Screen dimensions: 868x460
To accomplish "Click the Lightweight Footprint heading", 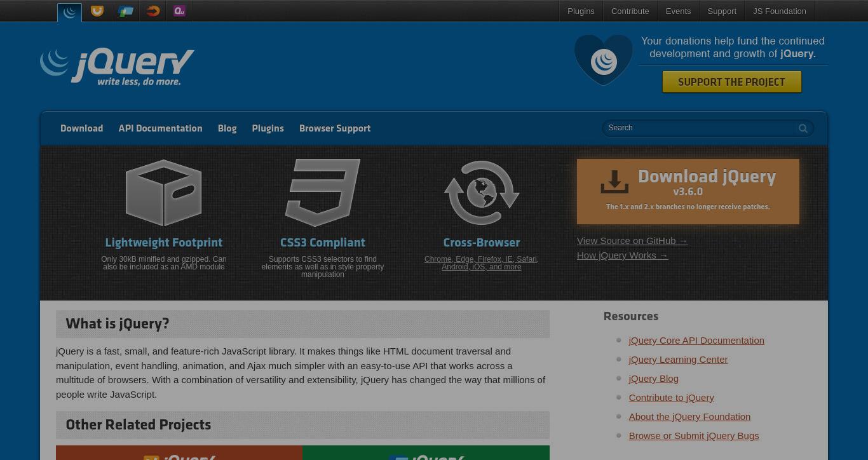I will click(164, 243).
